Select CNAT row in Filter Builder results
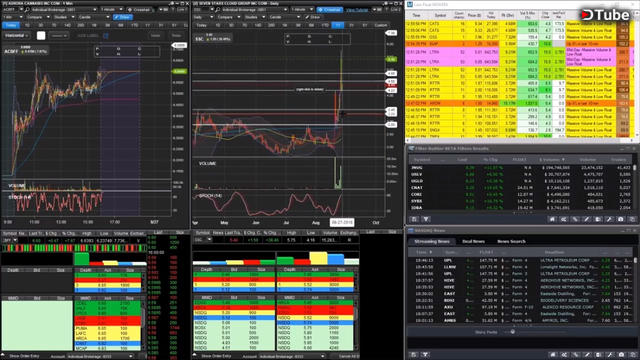 point(520,188)
